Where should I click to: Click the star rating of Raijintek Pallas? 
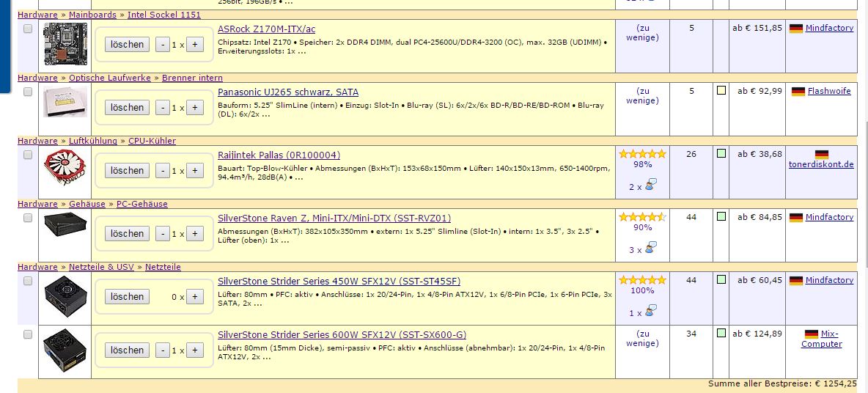[642, 154]
